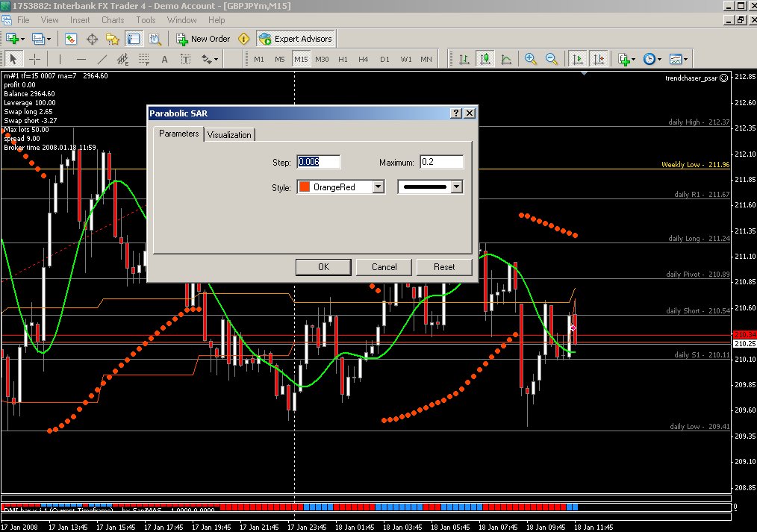757x532 pixels.
Task: Click the Reset button
Action: click(444, 267)
